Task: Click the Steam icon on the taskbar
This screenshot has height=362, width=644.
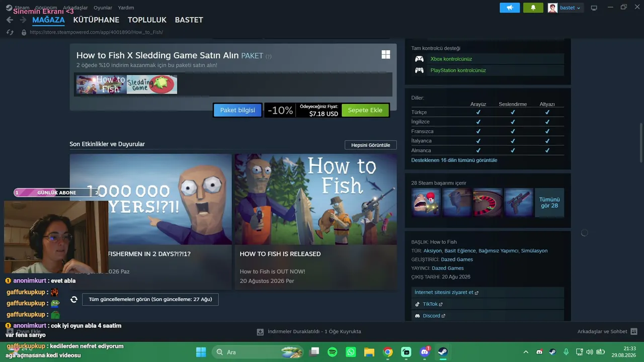Action: point(443,352)
